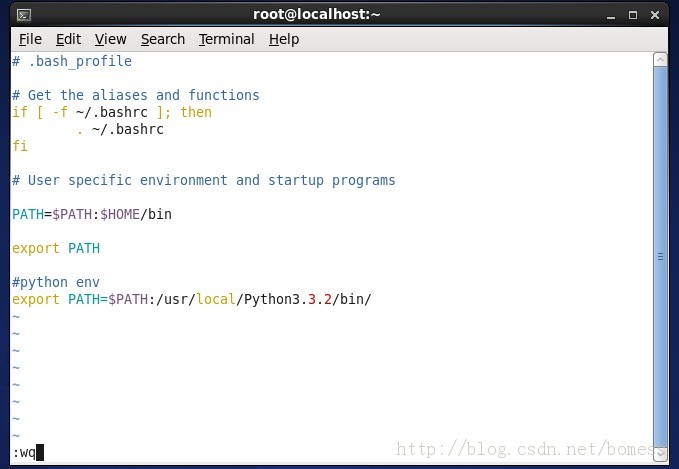The height and width of the screenshot is (469, 679).
Task: Open the File menu
Action: click(x=30, y=39)
